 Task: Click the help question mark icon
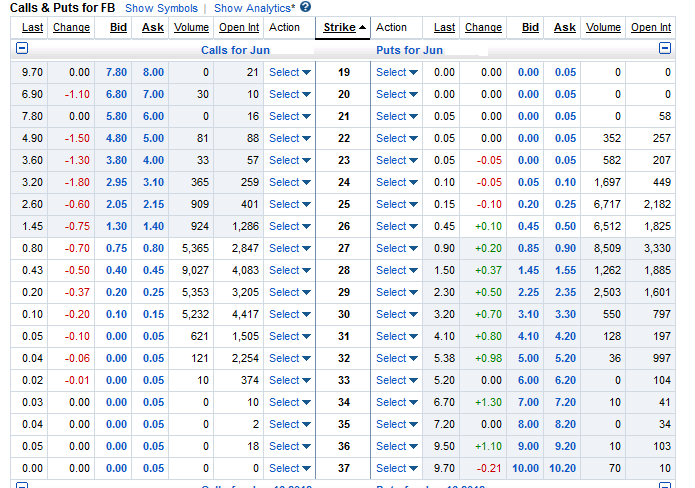click(305, 7)
